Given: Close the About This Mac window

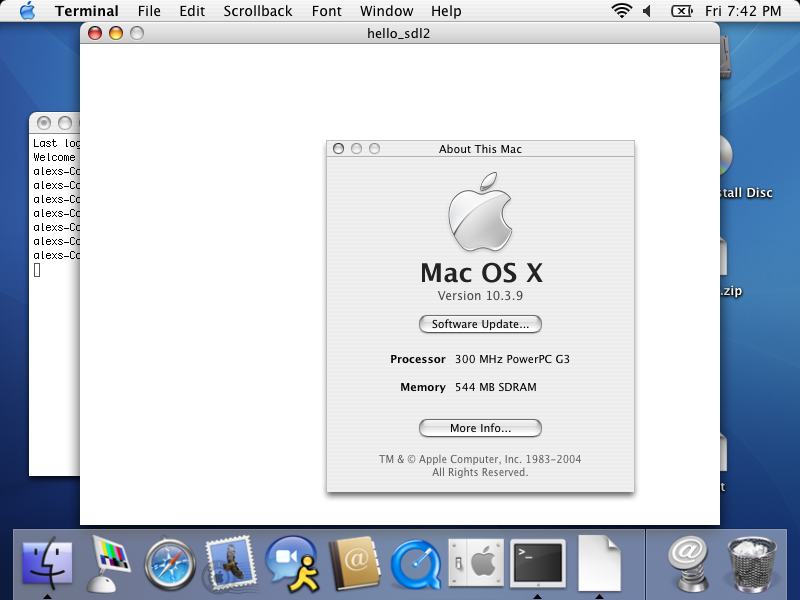Looking at the screenshot, I should pyautogui.click(x=338, y=148).
